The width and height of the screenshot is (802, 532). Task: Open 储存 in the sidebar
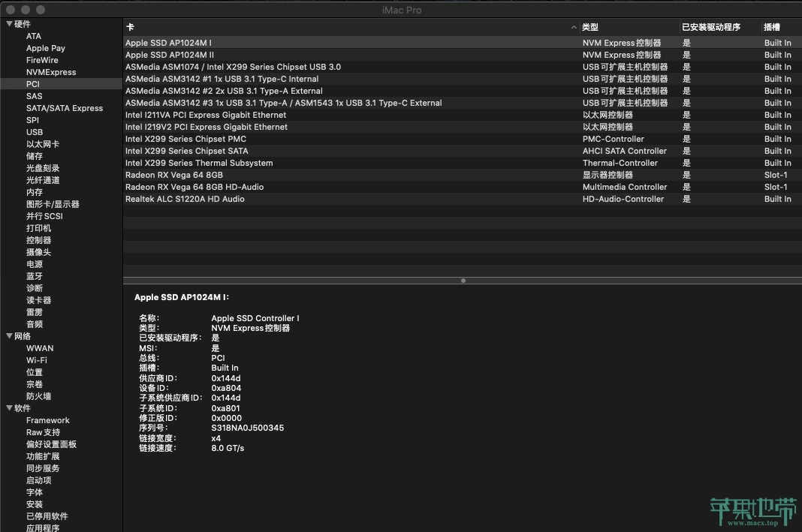tap(35, 156)
